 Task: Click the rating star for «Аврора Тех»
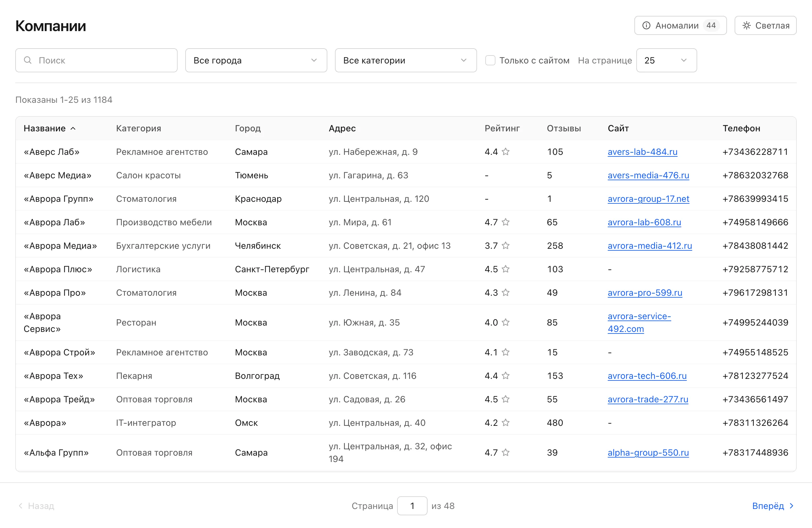point(506,376)
